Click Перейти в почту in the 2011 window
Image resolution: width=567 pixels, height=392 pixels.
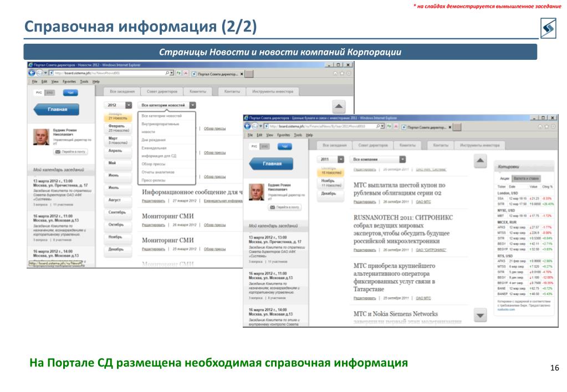pos(285,208)
